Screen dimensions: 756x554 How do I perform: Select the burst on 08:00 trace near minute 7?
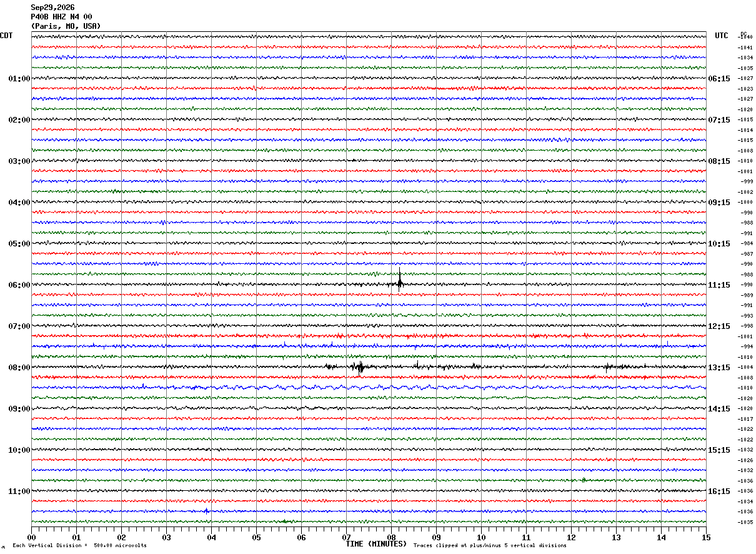point(359,367)
